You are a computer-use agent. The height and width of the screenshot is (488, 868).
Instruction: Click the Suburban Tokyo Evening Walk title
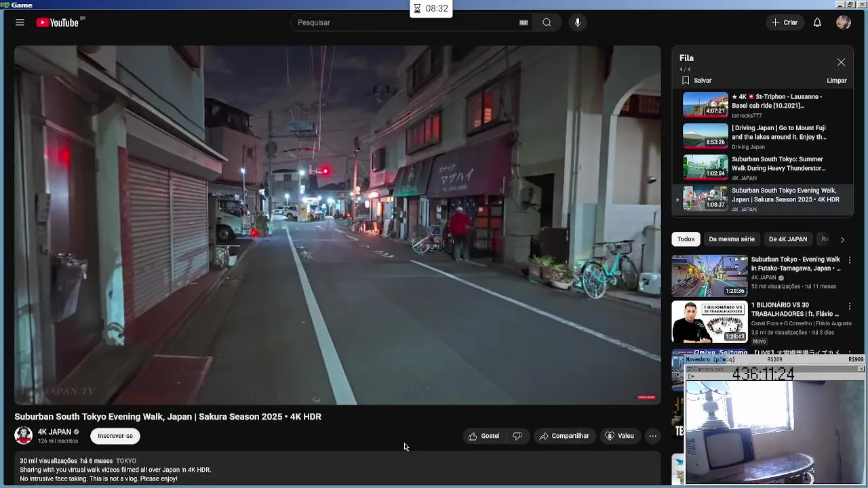tap(795, 263)
